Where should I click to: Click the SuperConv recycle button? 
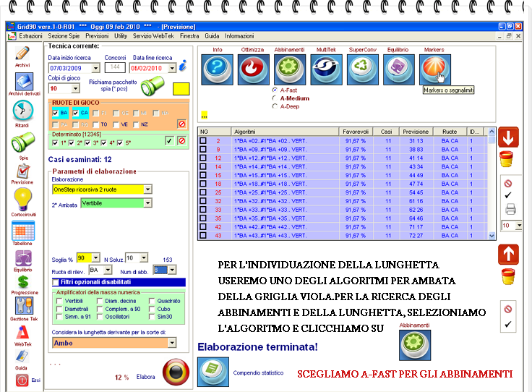coord(363,69)
